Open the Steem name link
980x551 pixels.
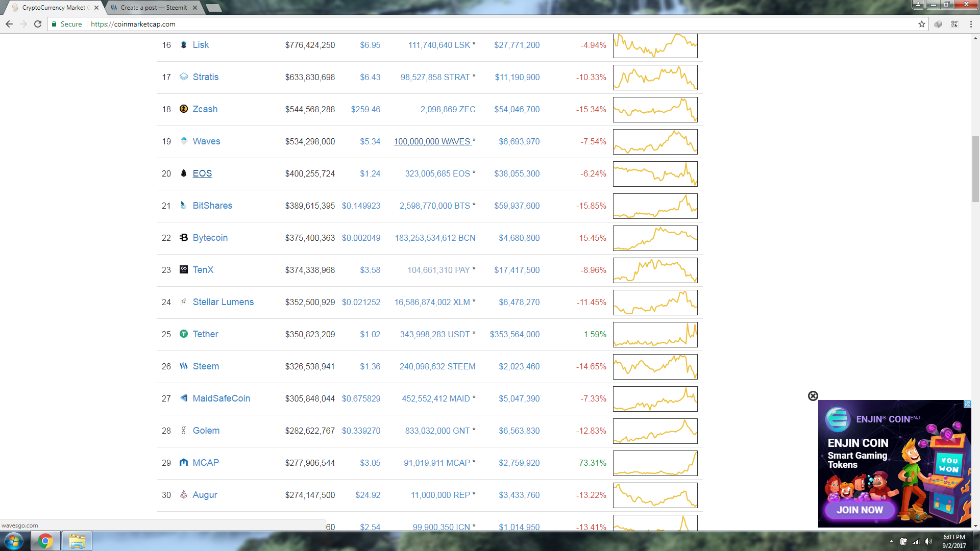click(206, 366)
